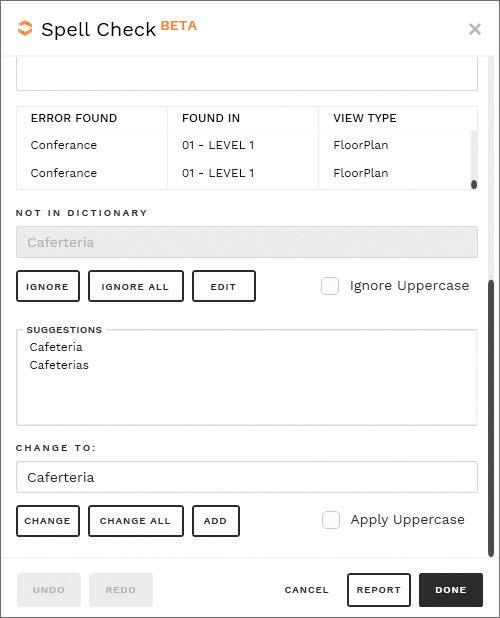500x618 pixels.
Task: Click the Change button
Action: pos(48,521)
